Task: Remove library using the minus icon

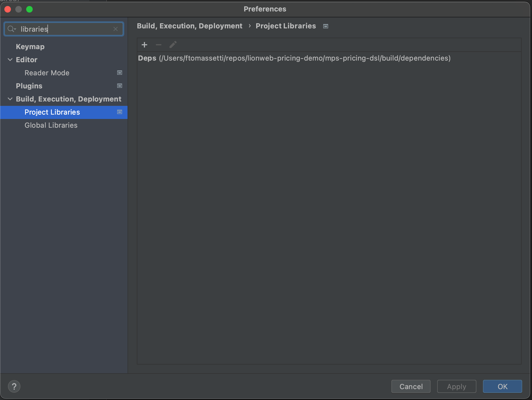Action: [159, 45]
